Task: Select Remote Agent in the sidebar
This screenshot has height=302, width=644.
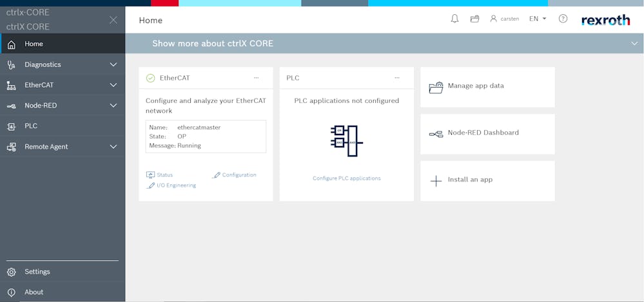Action: pos(63,146)
